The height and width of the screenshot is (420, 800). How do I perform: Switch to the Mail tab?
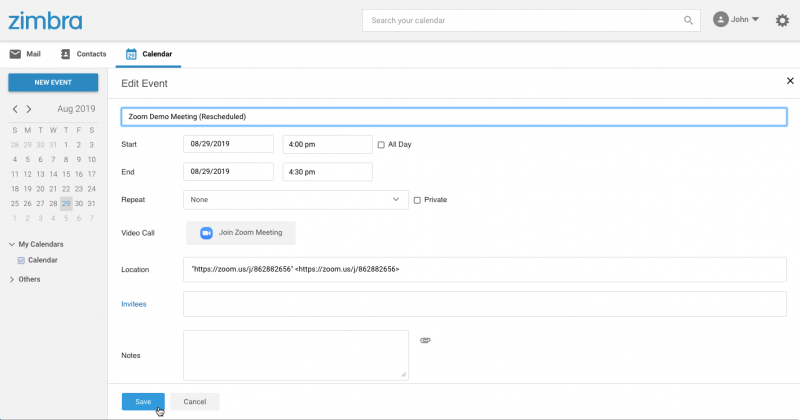click(25, 54)
